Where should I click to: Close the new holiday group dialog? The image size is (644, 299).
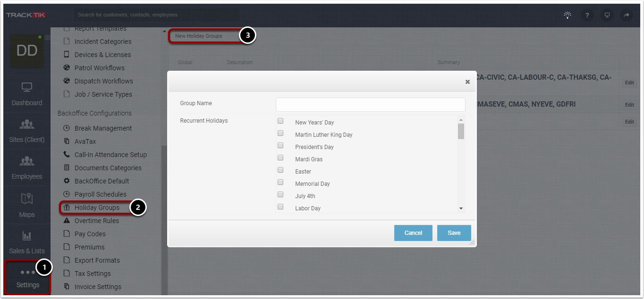click(x=467, y=82)
